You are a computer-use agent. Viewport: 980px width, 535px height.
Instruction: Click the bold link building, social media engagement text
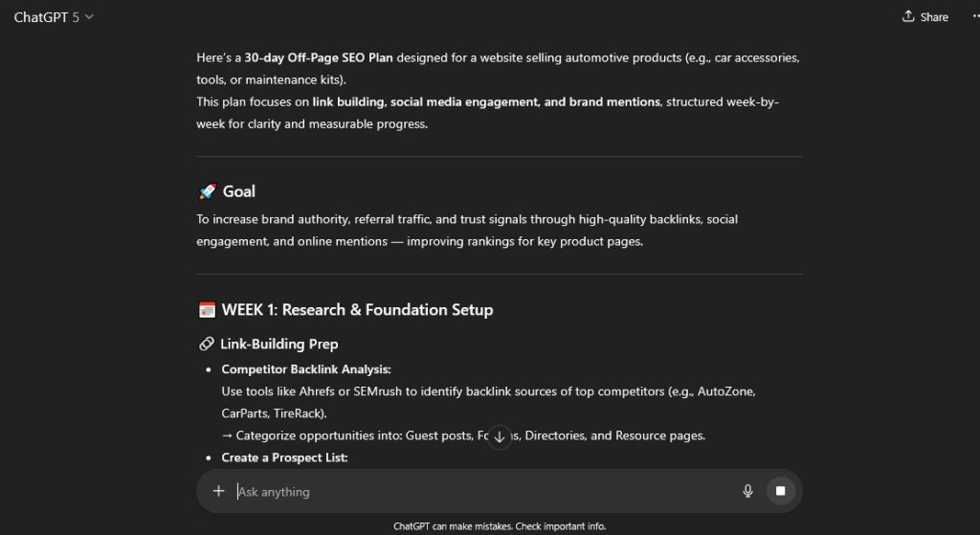[x=486, y=101]
